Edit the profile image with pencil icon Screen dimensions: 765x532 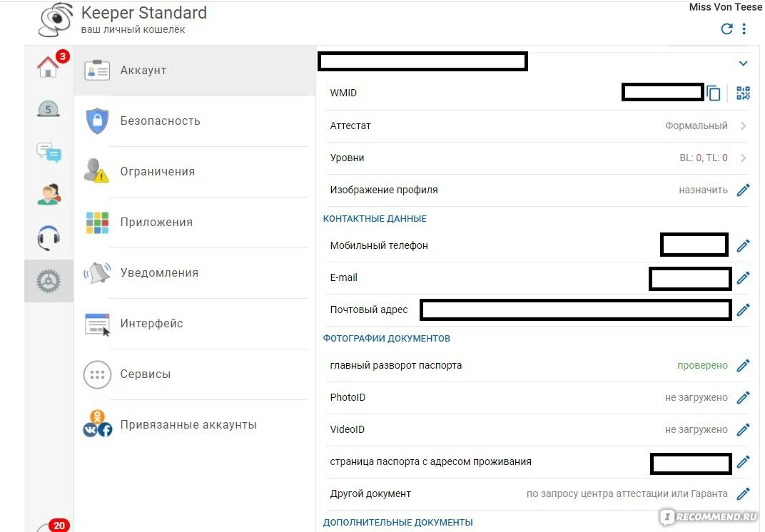[x=743, y=190]
